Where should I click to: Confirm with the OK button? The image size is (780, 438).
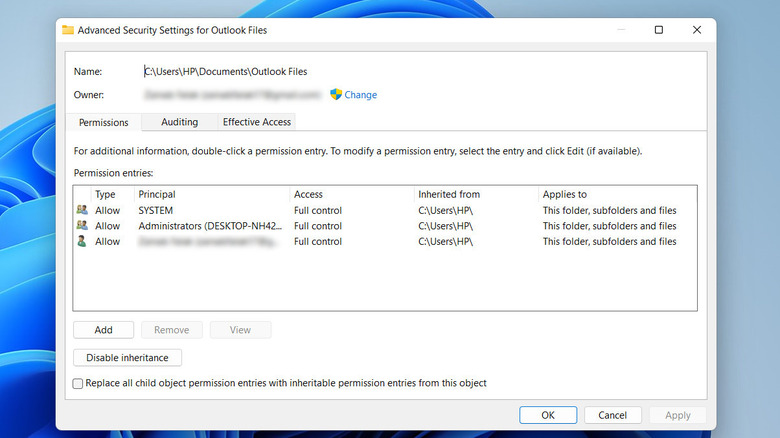pos(548,415)
